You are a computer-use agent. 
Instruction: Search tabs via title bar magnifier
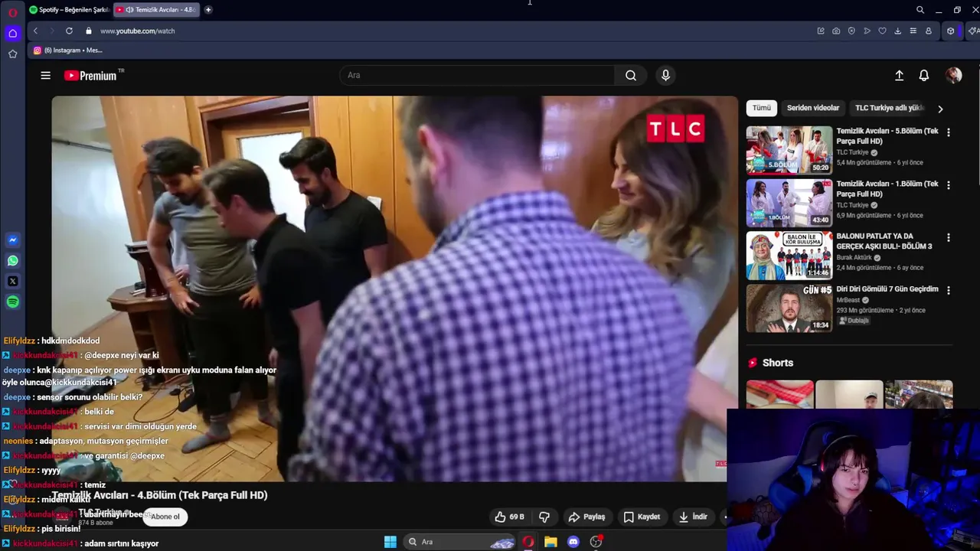[920, 10]
